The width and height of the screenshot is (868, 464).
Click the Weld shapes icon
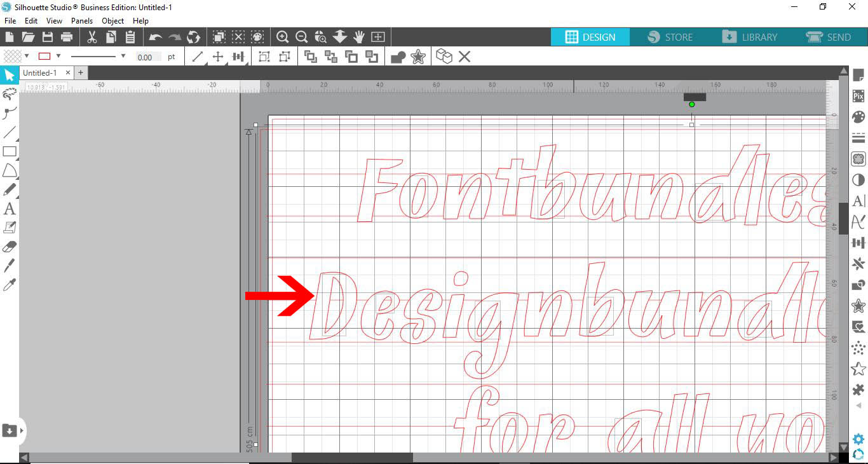(x=398, y=57)
